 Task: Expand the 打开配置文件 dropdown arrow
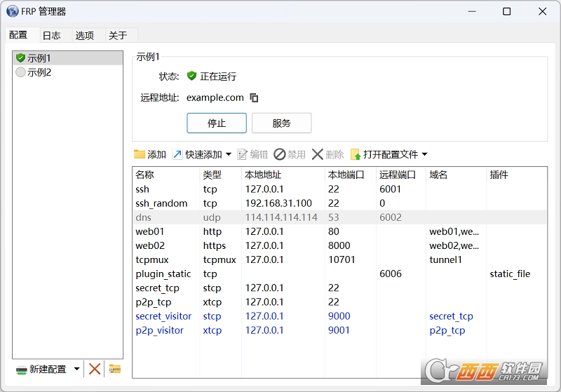[425, 154]
